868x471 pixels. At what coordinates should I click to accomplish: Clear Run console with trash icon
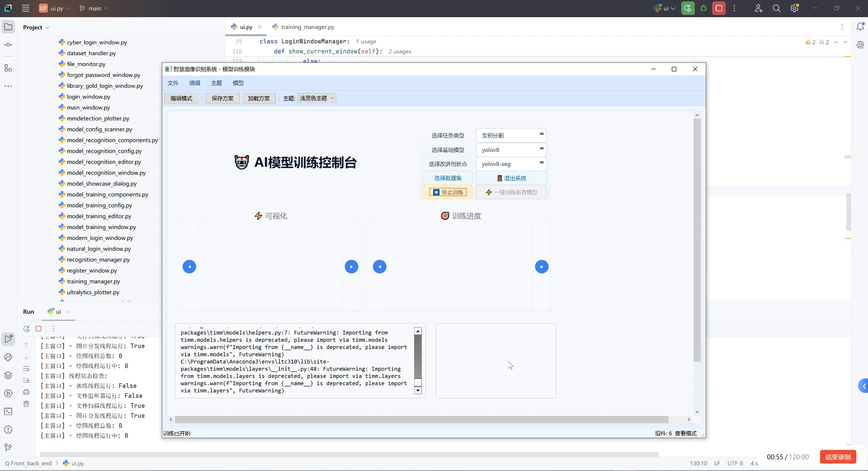tap(26, 404)
